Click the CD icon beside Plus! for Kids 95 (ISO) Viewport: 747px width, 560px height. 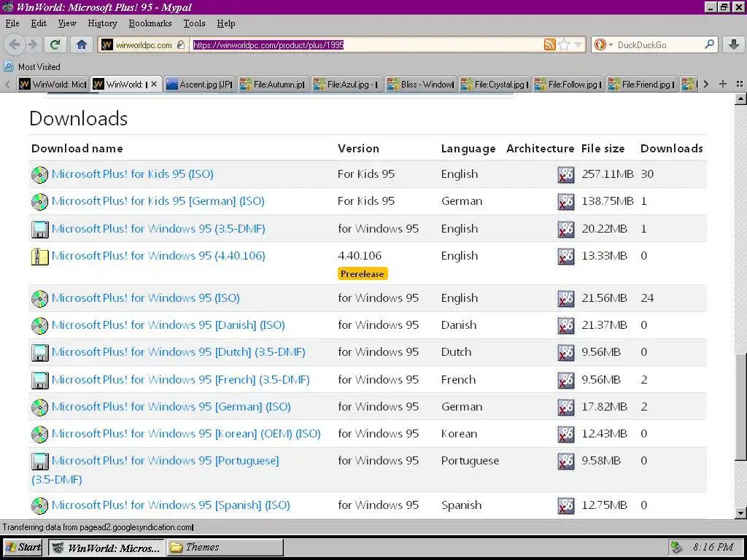click(x=40, y=175)
